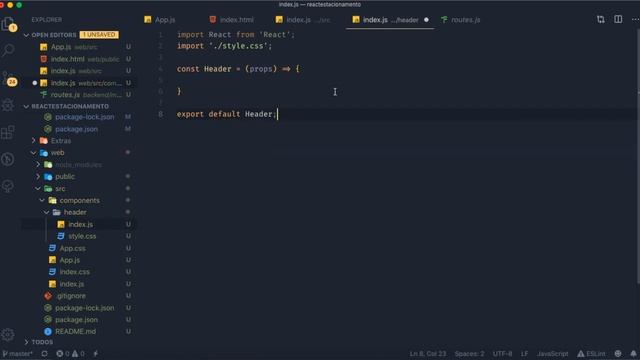Screen dimensions: 640x360
Task: Click the ESLint status bar item
Action: click(x=591, y=353)
